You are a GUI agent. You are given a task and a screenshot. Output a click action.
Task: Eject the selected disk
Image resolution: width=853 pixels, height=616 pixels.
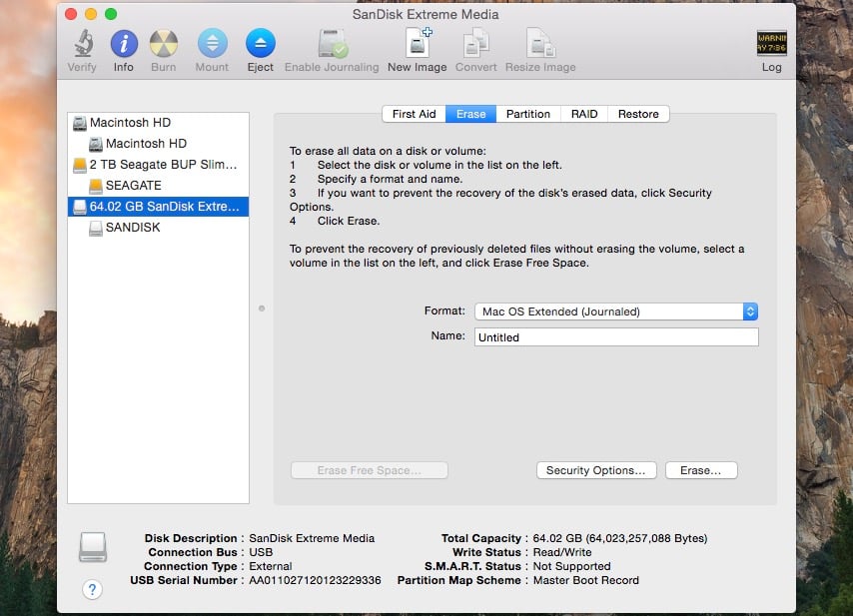260,45
